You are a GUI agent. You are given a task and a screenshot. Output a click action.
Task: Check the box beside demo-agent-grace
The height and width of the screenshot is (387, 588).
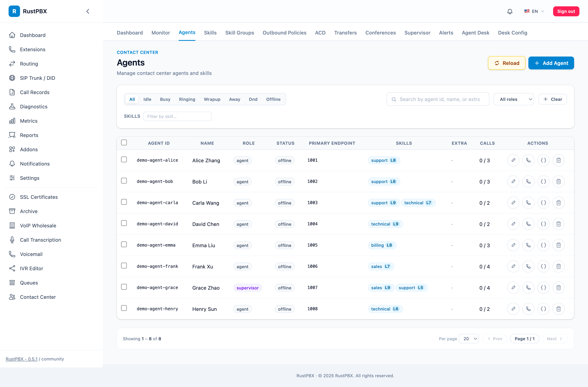tap(124, 287)
